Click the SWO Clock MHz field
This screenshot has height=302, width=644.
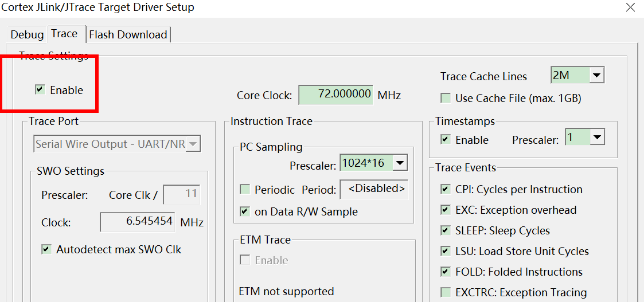point(138,222)
